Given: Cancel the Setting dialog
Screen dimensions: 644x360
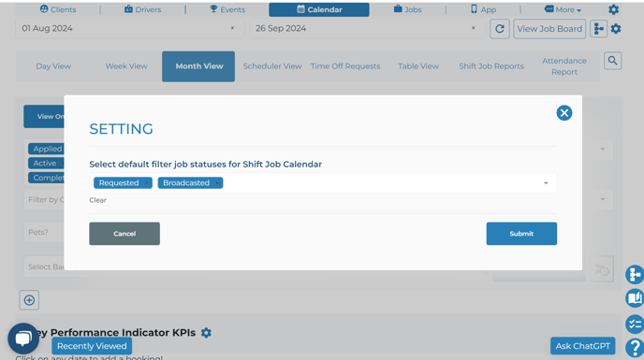Looking at the screenshot, I should point(124,234).
